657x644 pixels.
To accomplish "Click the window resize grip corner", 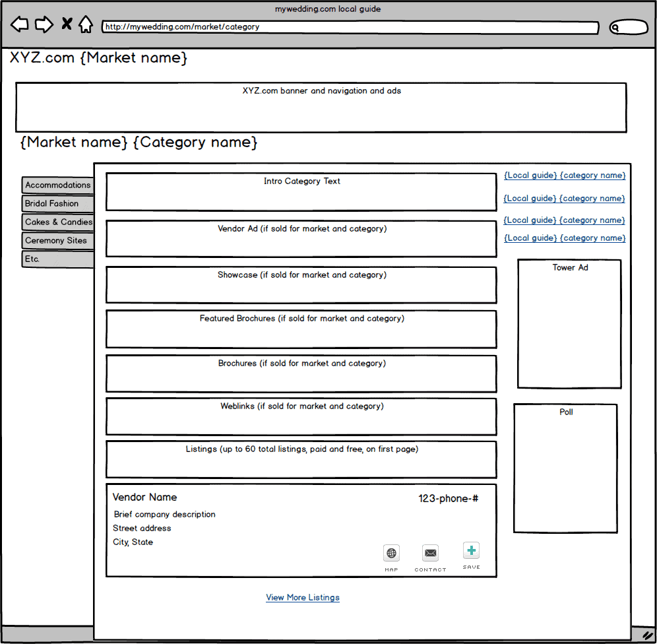I will 647,635.
